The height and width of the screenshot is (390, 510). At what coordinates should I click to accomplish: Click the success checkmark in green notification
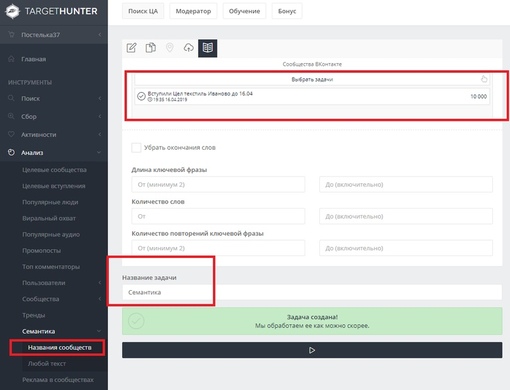coord(136,321)
